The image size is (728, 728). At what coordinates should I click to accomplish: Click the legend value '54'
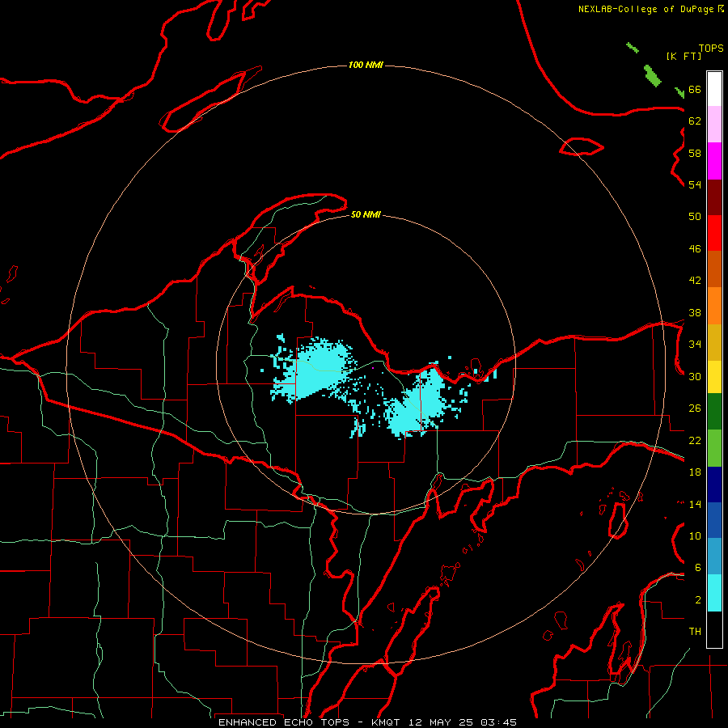pos(695,184)
